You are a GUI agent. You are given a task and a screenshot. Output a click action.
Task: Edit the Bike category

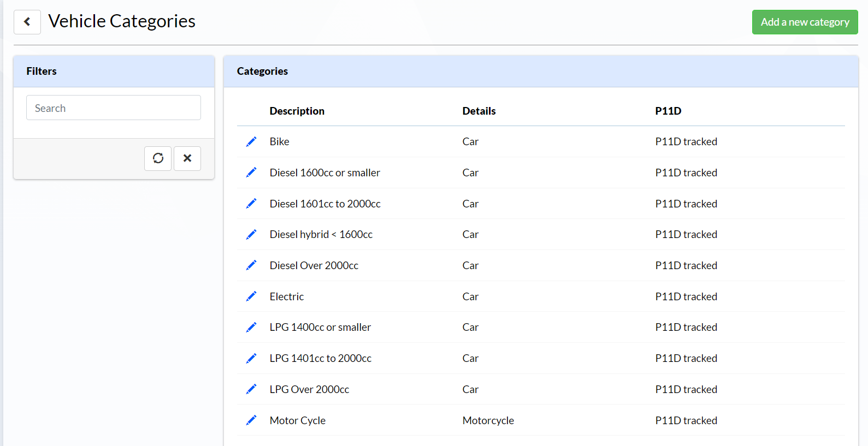click(x=251, y=141)
